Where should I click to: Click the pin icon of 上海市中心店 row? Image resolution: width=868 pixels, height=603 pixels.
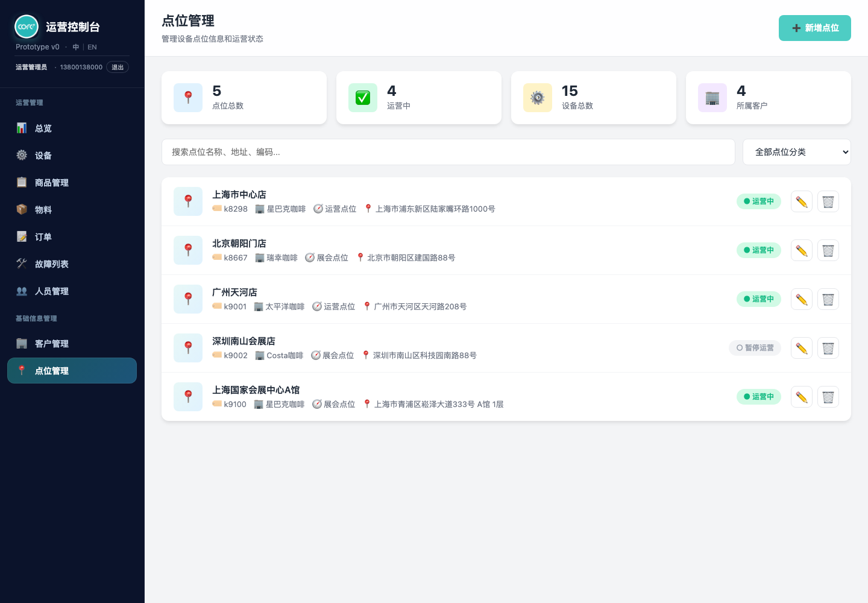pos(188,201)
